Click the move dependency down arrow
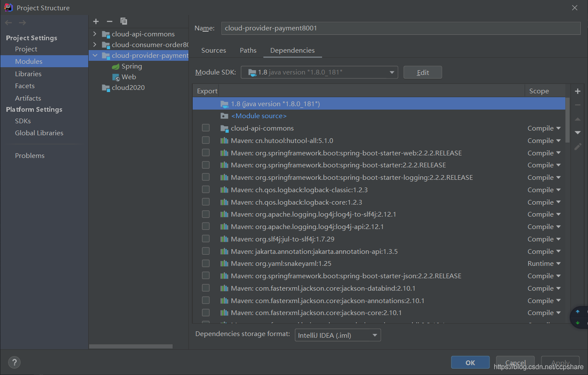 pos(578,133)
